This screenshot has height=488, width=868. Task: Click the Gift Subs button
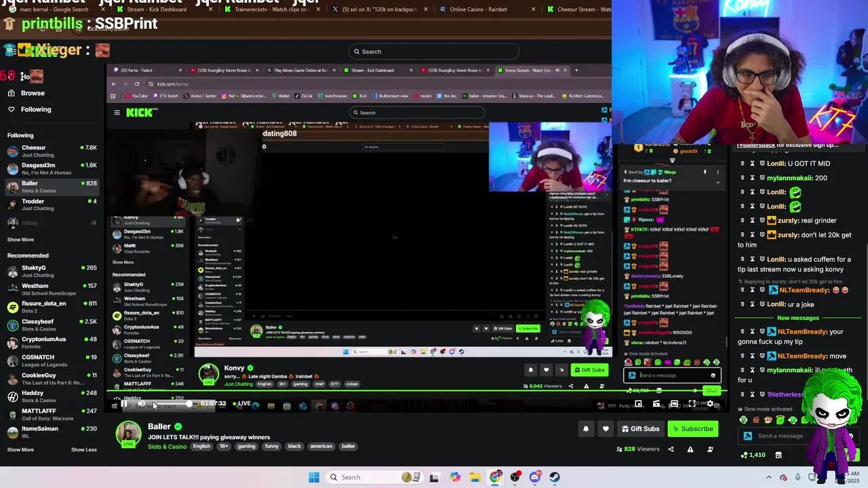coord(640,428)
